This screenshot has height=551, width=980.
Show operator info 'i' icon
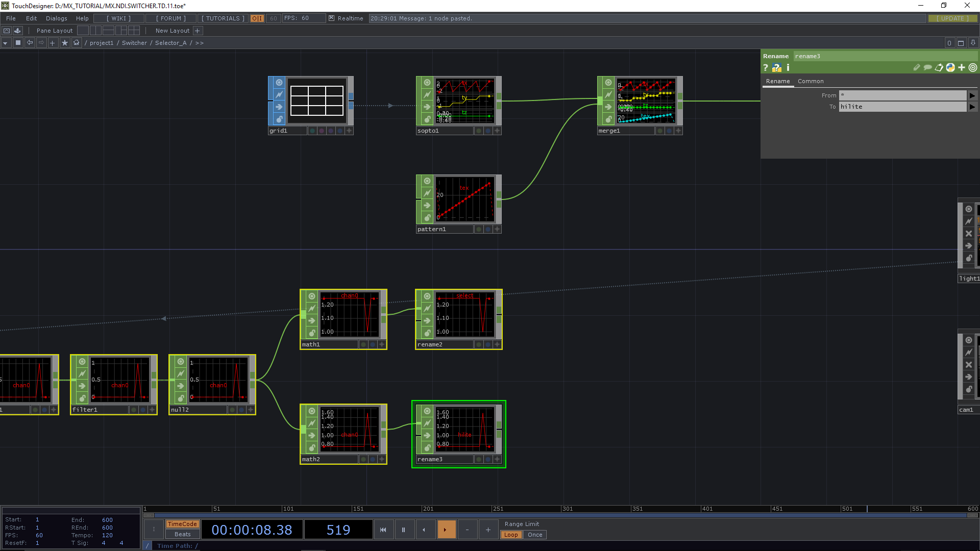pos(788,67)
